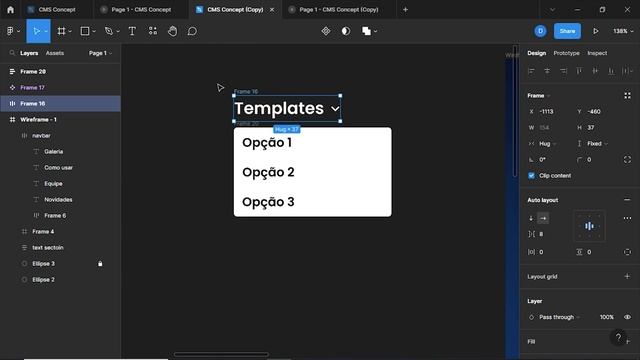The width and height of the screenshot is (640, 360).
Task: Add a new tab with plus button
Action: coord(405,9)
